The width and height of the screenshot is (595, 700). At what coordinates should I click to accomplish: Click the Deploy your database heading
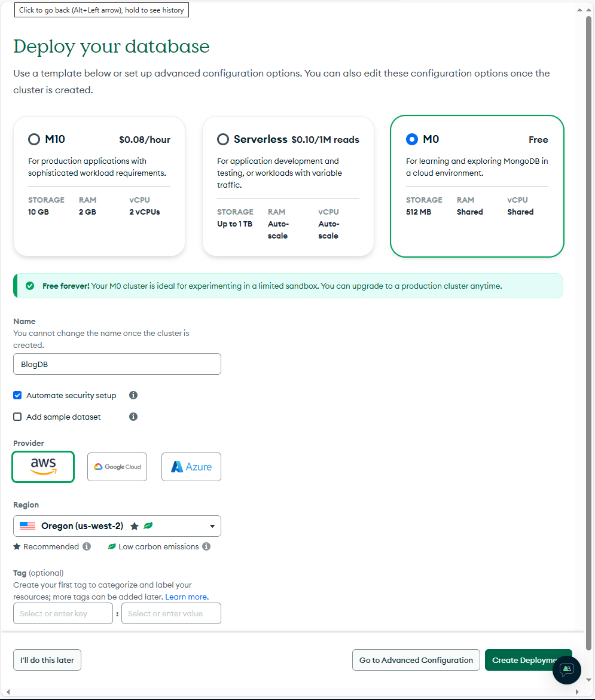(111, 47)
